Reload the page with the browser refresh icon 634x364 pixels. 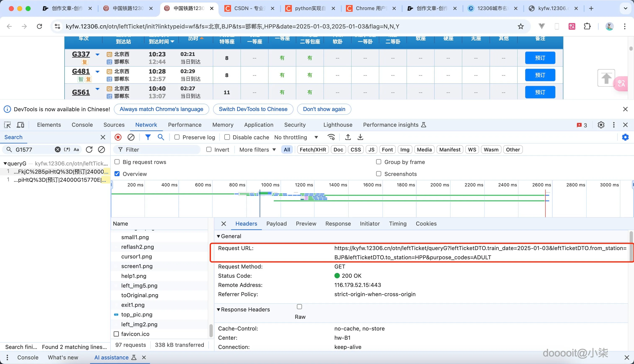click(39, 26)
